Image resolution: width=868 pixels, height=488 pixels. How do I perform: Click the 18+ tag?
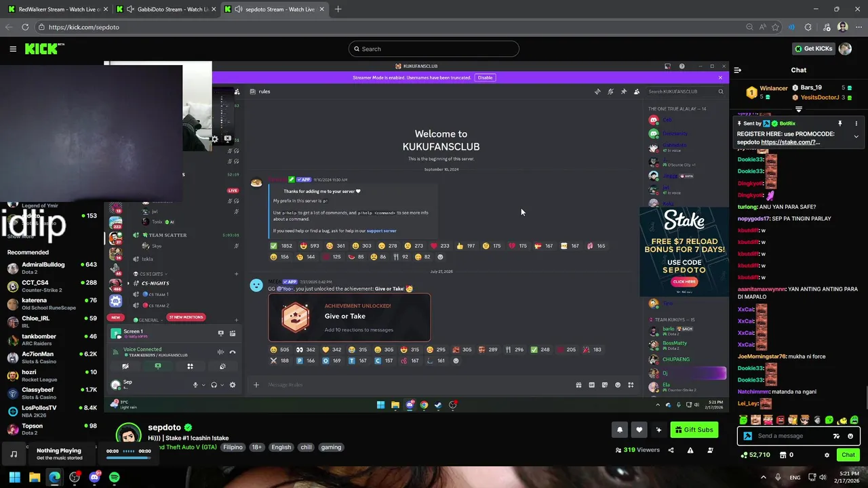(257, 447)
